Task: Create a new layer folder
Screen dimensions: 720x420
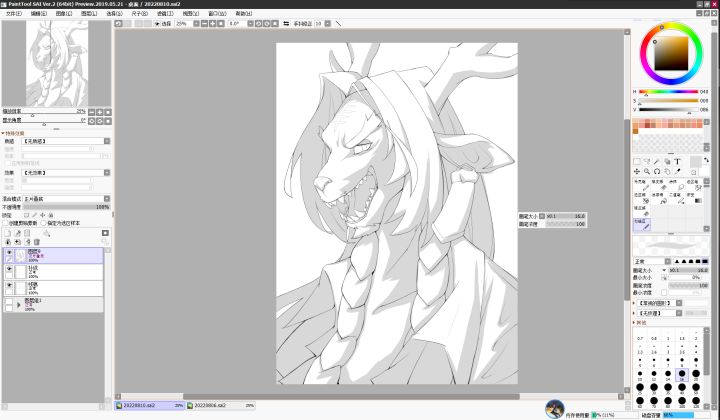Action: point(27,233)
